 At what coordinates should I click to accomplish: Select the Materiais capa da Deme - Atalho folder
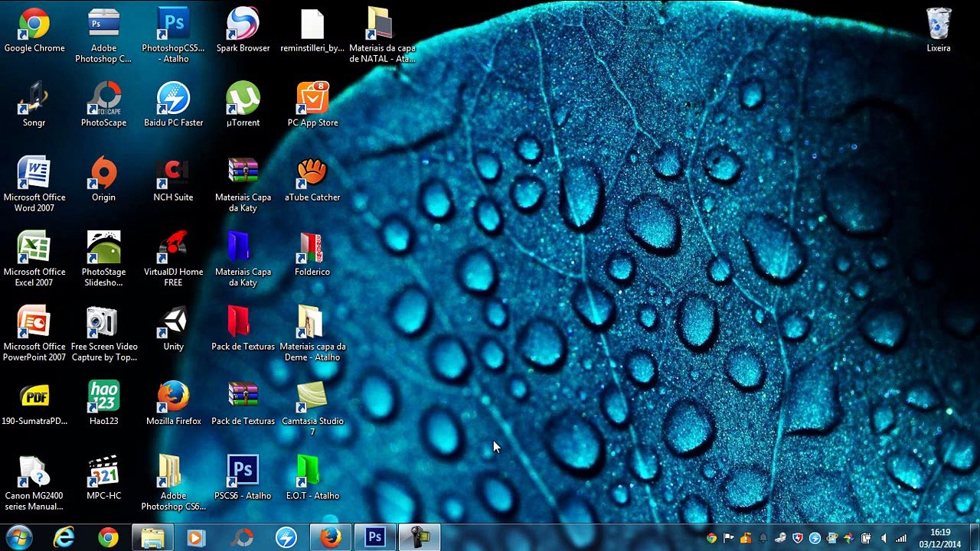tap(312, 334)
